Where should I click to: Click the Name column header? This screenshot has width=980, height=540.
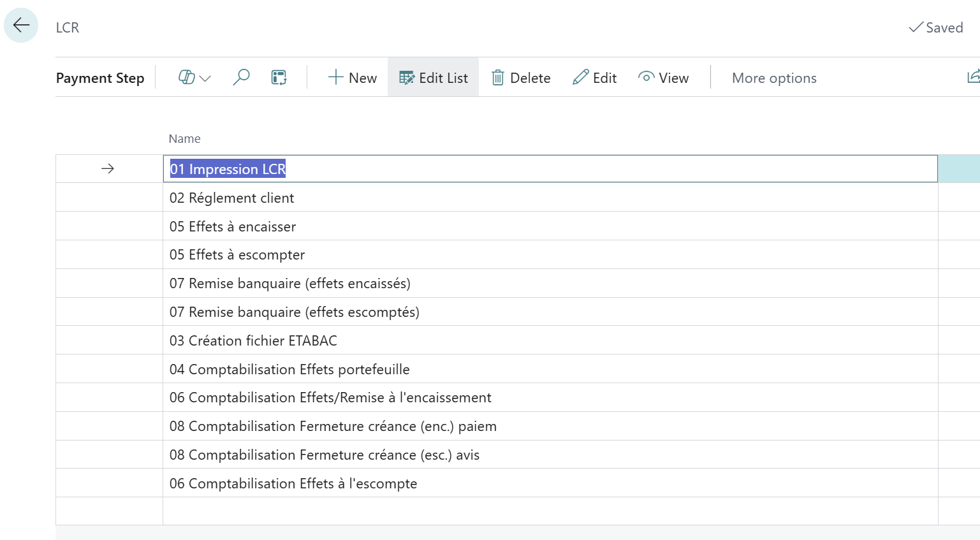click(x=184, y=139)
